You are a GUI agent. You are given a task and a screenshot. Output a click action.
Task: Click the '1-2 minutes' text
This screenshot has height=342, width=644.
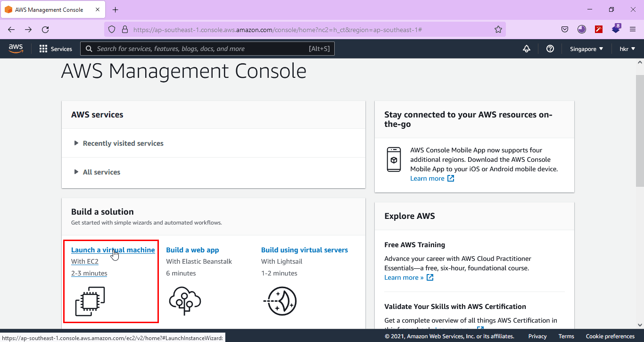coord(279,273)
